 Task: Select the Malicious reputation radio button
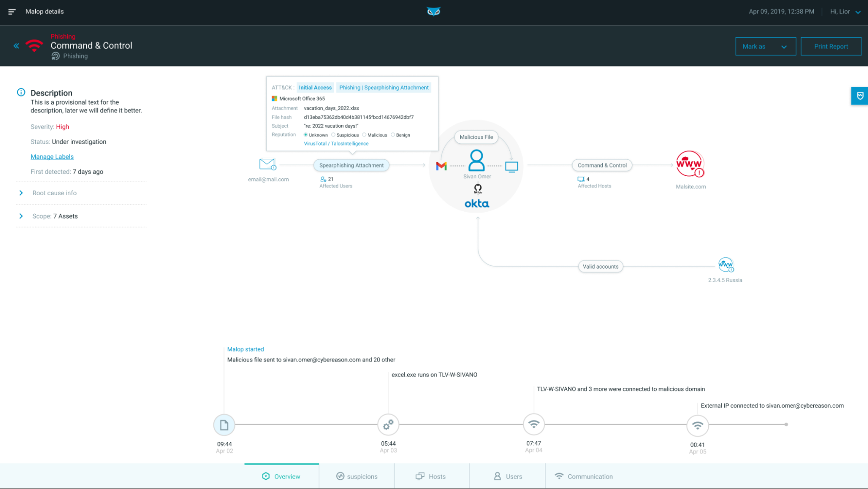[365, 135]
